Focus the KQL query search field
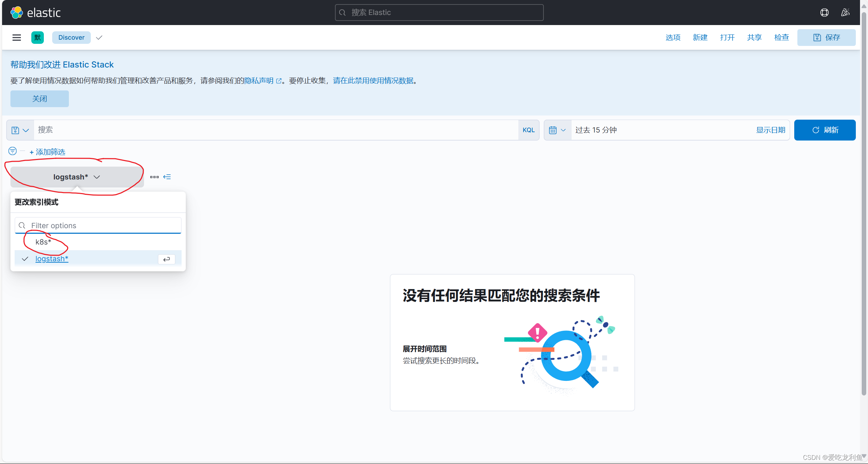 276,130
